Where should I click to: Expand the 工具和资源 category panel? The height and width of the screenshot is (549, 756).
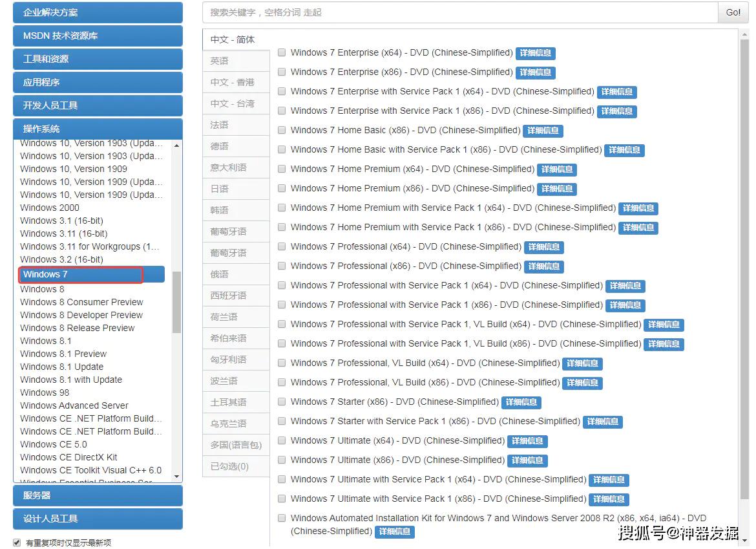pyautogui.click(x=98, y=59)
